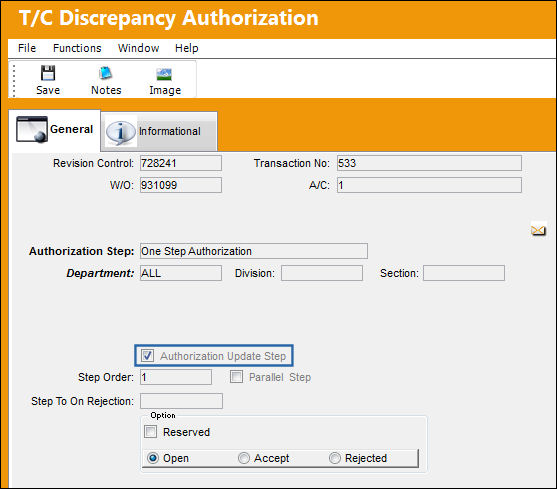
Task: Click the Revision Control field
Action: tap(181, 163)
